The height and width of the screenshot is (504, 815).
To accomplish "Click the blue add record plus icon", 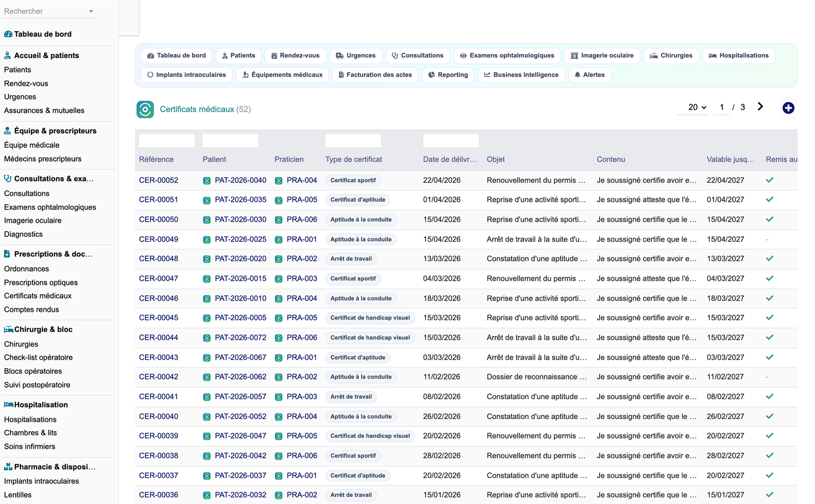I will coord(788,108).
